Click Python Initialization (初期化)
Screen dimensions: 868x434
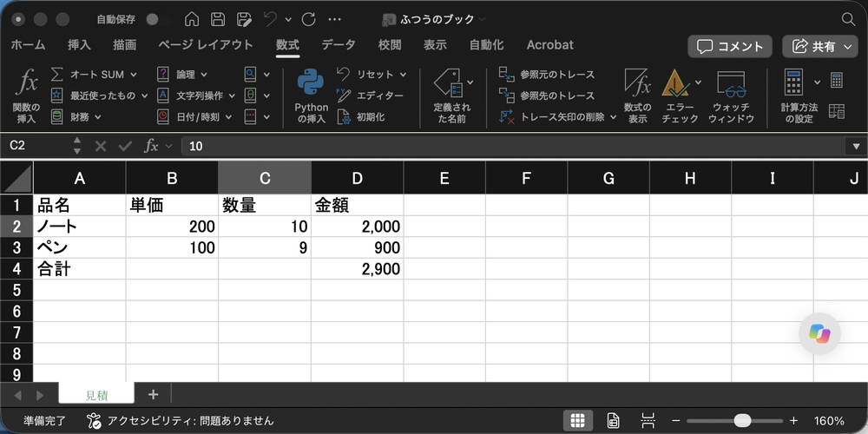pyautogui.click(x=361, y=117)
